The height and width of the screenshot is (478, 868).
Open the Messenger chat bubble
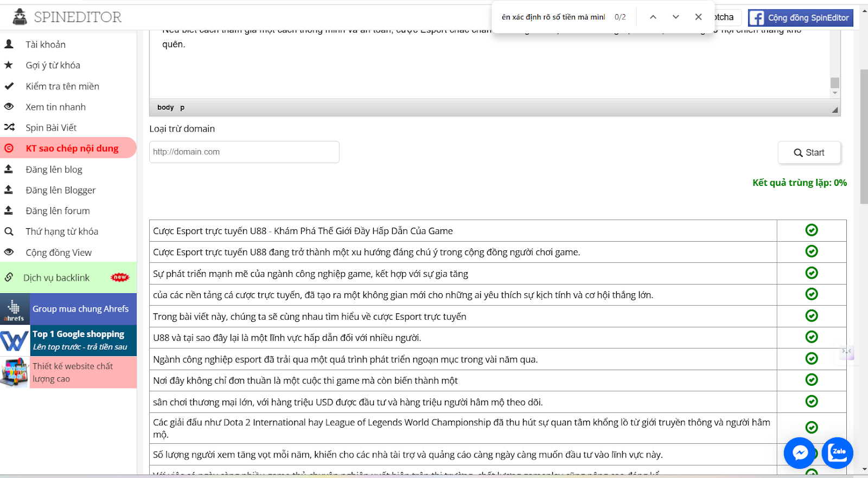click(800, 453)
